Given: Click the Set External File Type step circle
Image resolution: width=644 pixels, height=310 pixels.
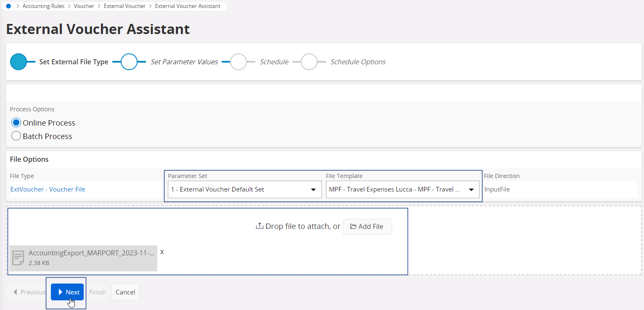Looking at the screenshot, I should [19, 62].
